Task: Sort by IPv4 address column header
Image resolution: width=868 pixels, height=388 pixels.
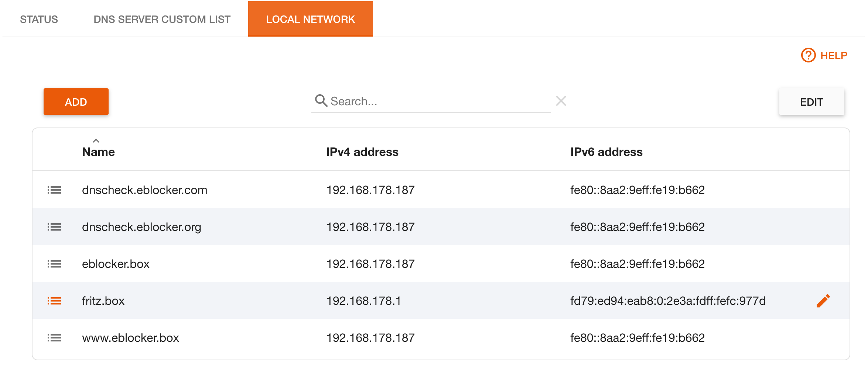Action: 362,152
